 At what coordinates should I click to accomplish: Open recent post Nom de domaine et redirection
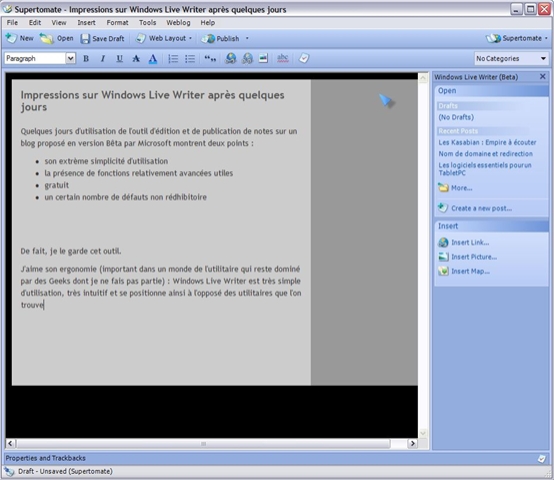[485, 154]
